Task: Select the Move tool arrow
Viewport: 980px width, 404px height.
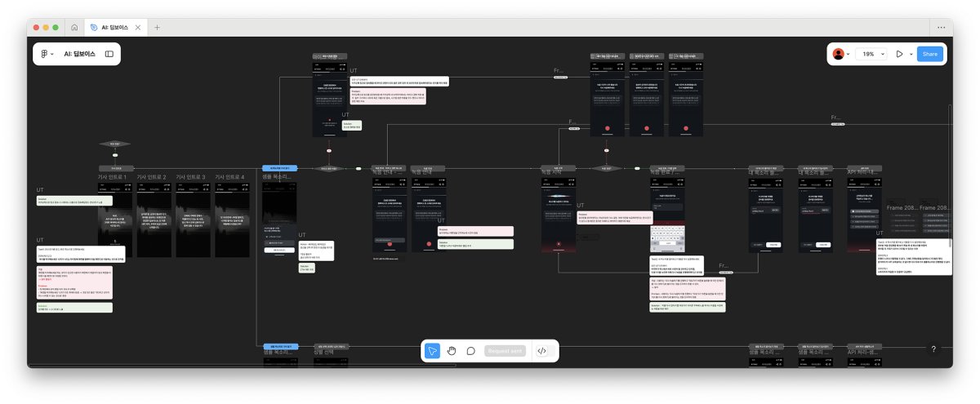Action: [433, 351]
